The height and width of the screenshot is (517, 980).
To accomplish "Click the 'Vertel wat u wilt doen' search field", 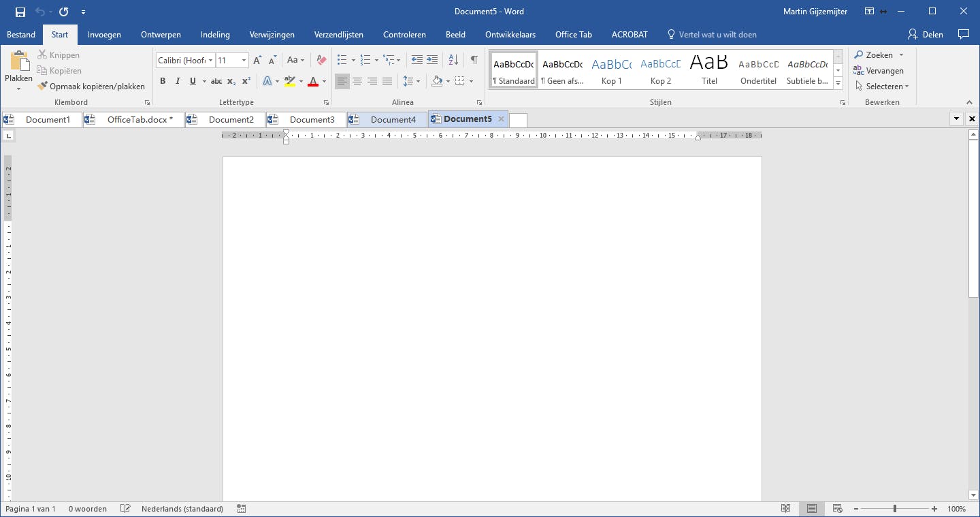I will click(717, 35).
